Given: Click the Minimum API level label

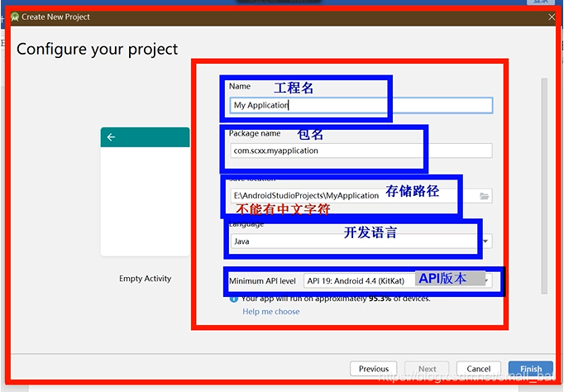Looking at the screenshot, I should point(262,281).
